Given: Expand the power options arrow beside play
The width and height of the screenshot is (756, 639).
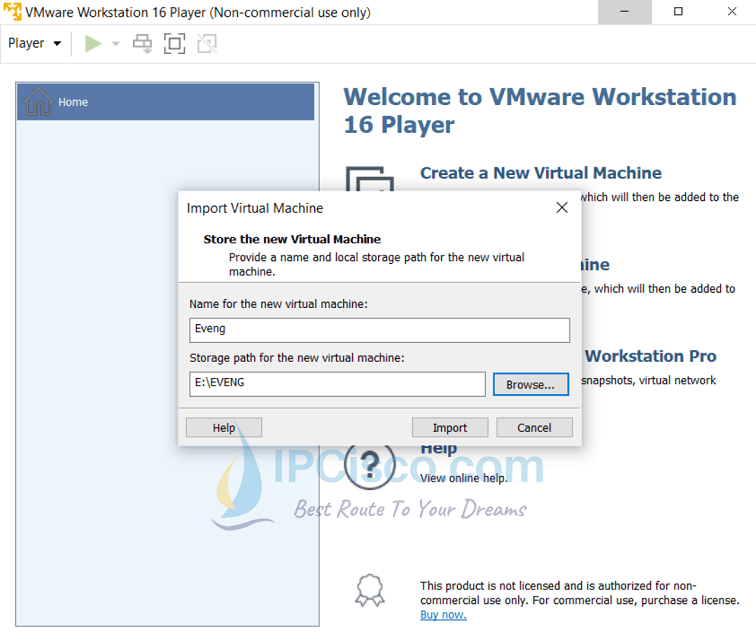Looking at the screenshot, I should pyautogui.click(x=116, y=43).
